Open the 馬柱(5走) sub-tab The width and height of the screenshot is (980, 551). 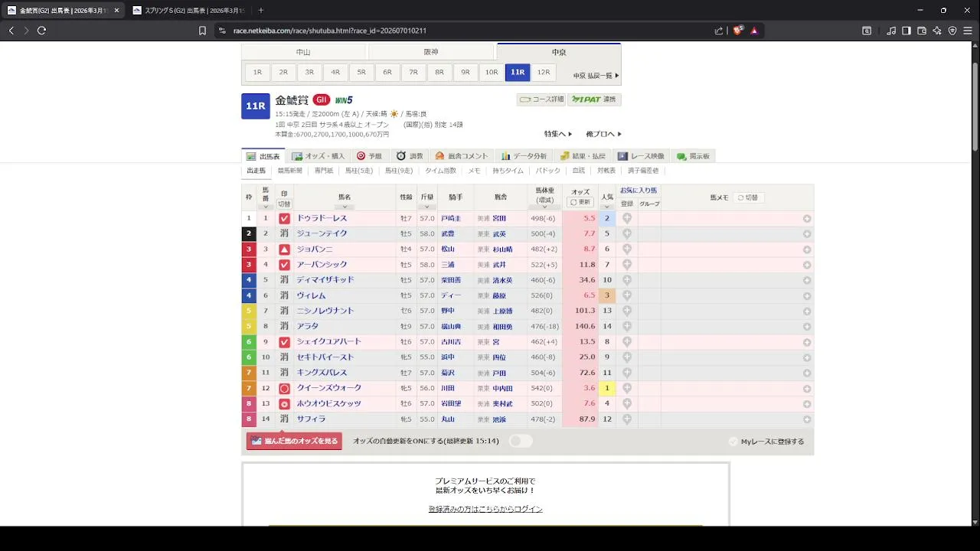pos(359,171)
